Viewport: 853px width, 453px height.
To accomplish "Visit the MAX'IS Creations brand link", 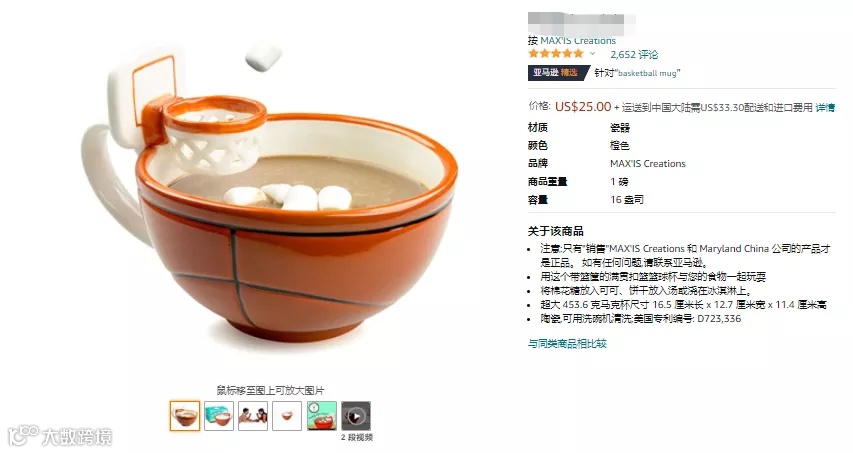I will 578,41.
